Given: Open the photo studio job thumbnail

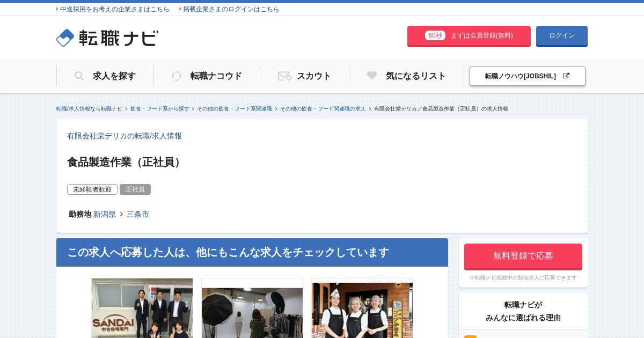Looking at the screenshot, I should [x=252, y=308].
